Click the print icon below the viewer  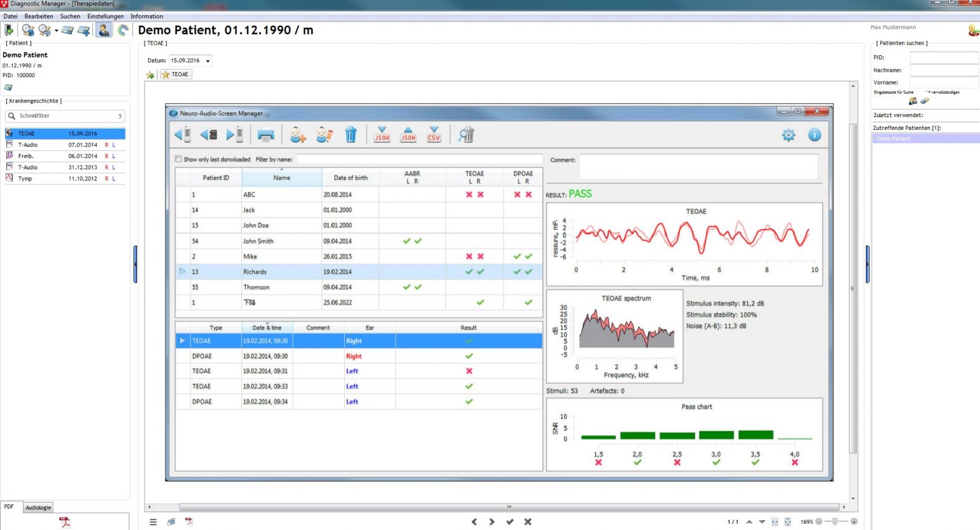pyautogui.click(x=171, y=522)
